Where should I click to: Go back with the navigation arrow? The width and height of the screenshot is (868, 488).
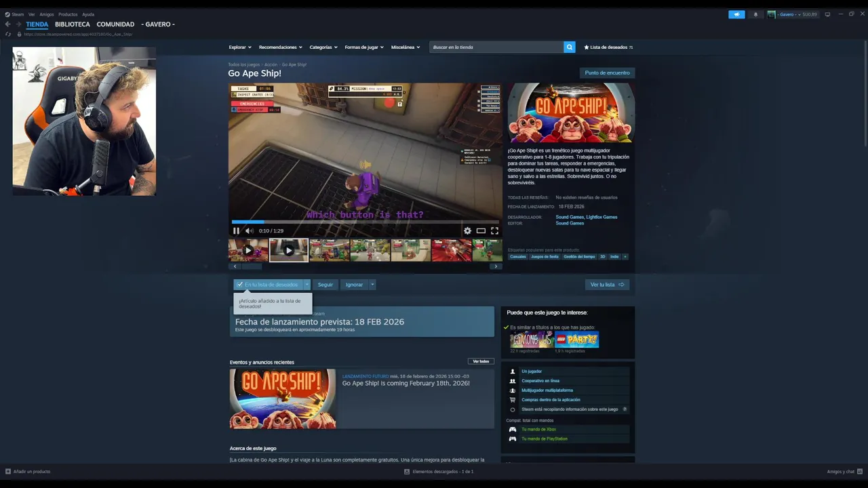[8, 24]
